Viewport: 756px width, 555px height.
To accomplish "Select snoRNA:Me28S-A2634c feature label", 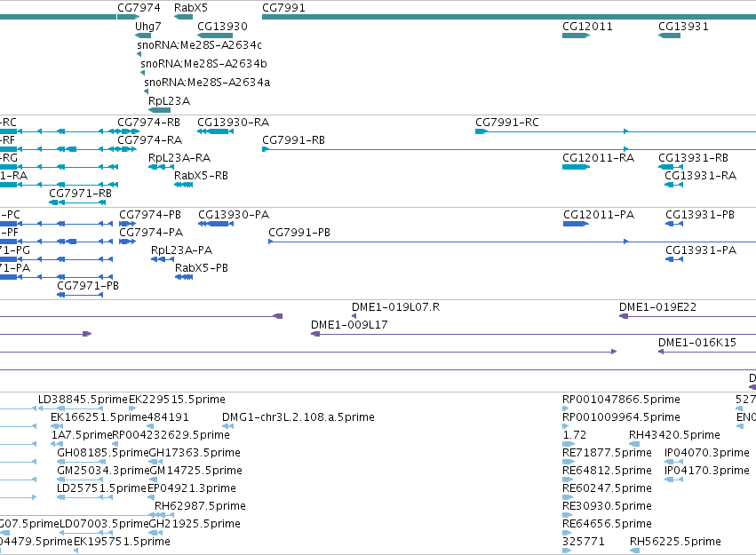I will 200,45.
